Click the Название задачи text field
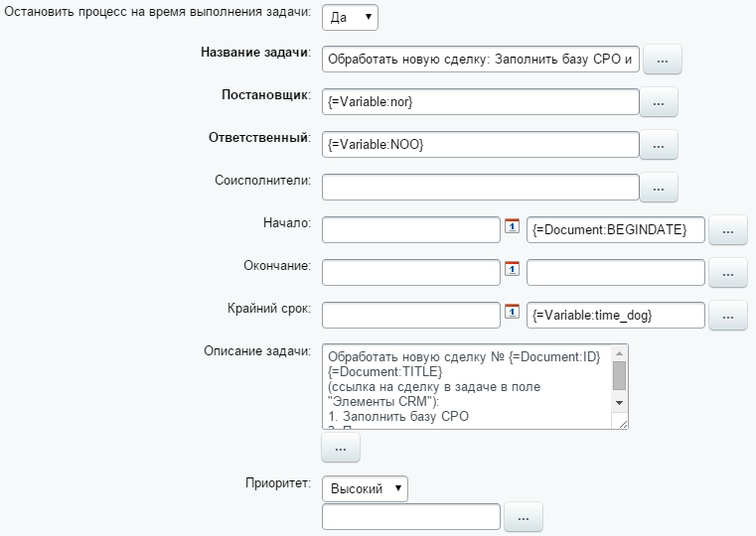Viewport: 756px width, 536px height. tap(480, 60)
